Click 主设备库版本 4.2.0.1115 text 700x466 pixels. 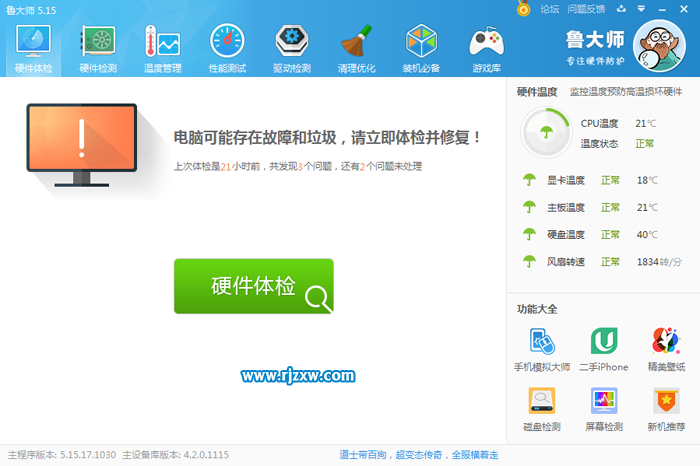click(x=175, y=455)
